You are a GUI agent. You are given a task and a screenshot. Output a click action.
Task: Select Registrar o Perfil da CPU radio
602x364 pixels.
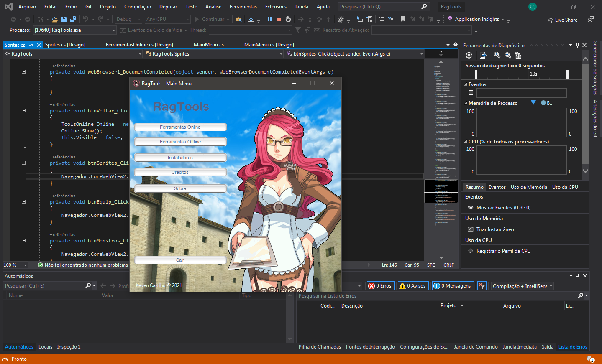[471, 251]
